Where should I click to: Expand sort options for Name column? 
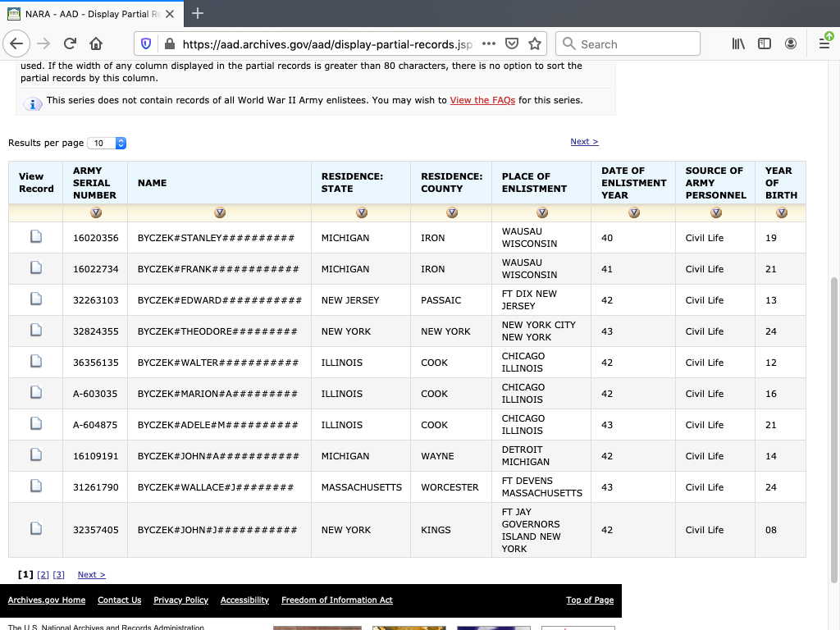[x=220, y=212]
